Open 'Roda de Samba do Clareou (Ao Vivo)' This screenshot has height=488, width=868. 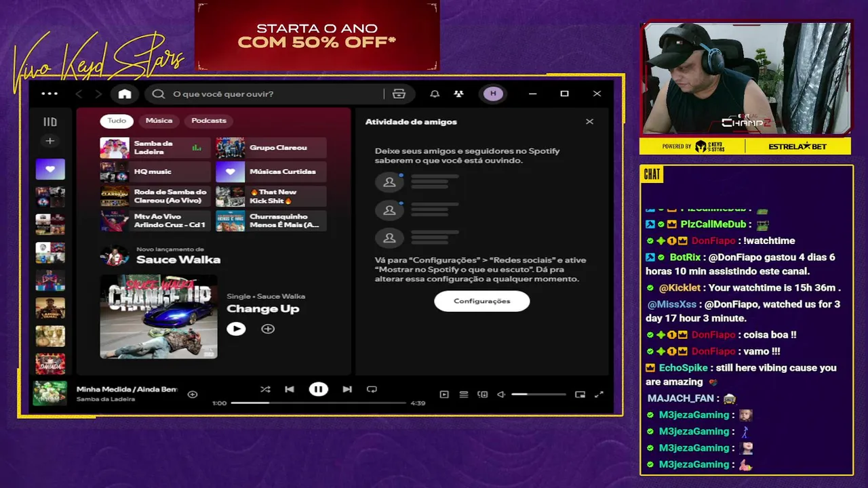point(155,197)
